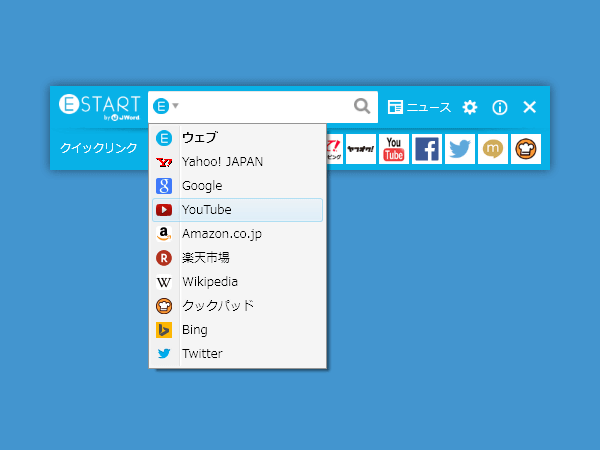Image resolution: width=600 pixels, height=450 pixels.
Task: Close the ESTART bar with X
Action: coord(530,107)
